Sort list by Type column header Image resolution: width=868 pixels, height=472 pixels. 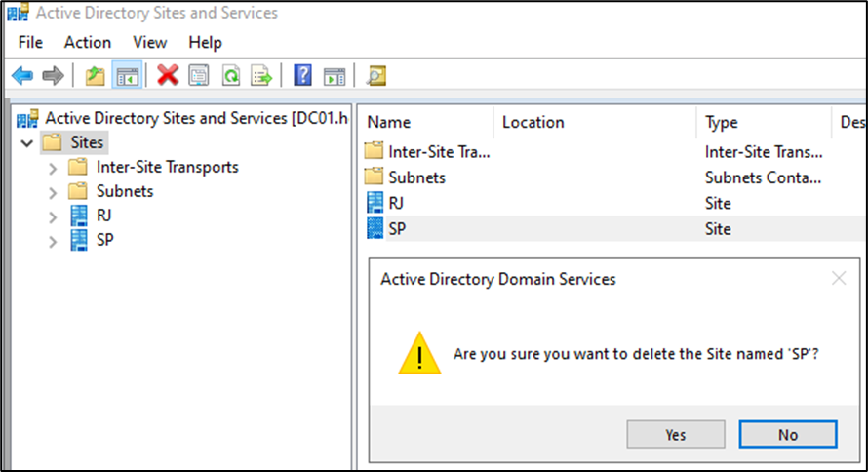(722, 122)
